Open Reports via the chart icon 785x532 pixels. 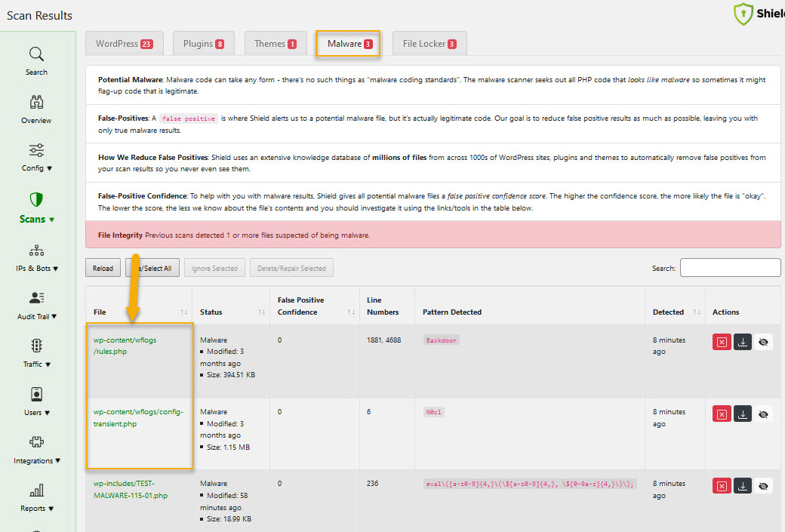36,490
